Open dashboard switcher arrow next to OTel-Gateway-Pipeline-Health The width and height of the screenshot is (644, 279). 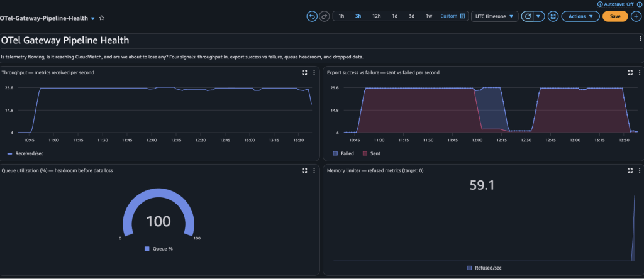click(x=93, y=18)
